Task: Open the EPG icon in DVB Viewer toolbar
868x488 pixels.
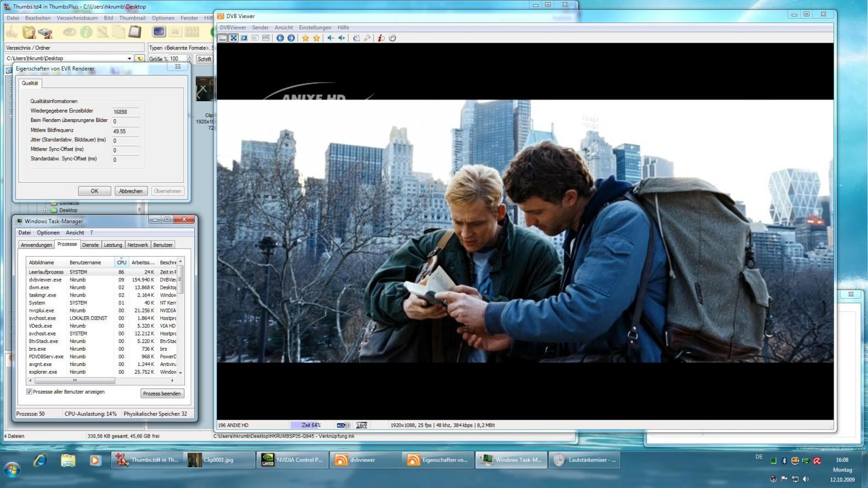Action: 266,38
